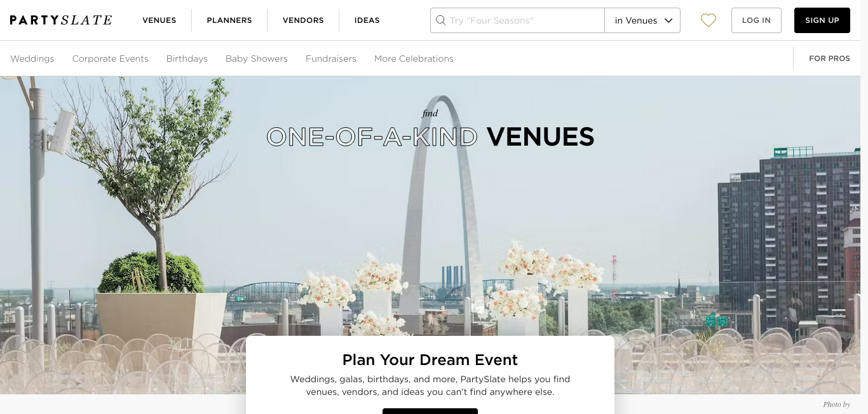
Task: Go to Fundraisers category
Action: 331,59
